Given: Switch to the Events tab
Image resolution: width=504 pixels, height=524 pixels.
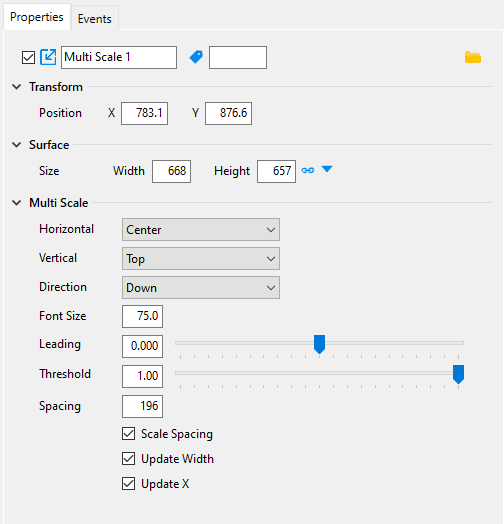Looking at the screenshot, I should [95, 19].
